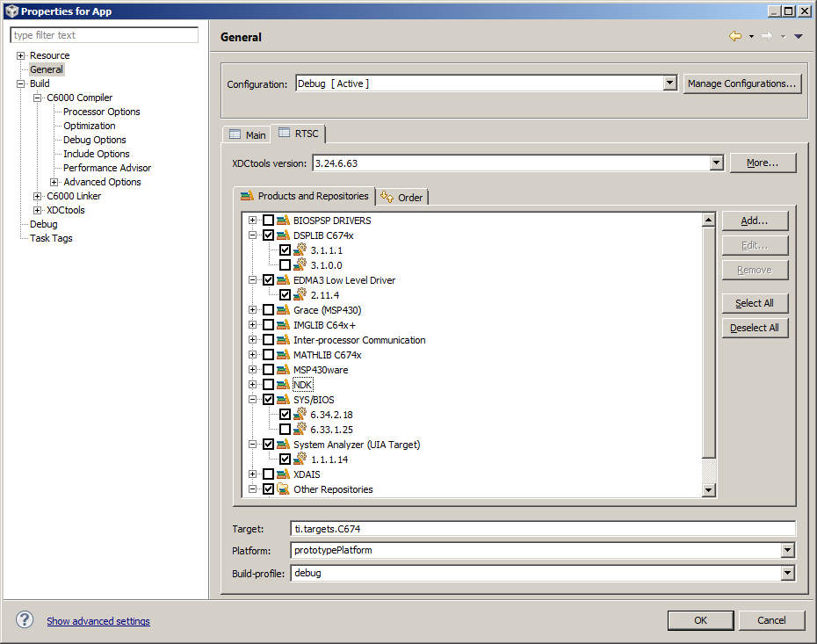817x644 pixels.
Task: Enable the NDK checkbox
Action: (x=268, y=385)
